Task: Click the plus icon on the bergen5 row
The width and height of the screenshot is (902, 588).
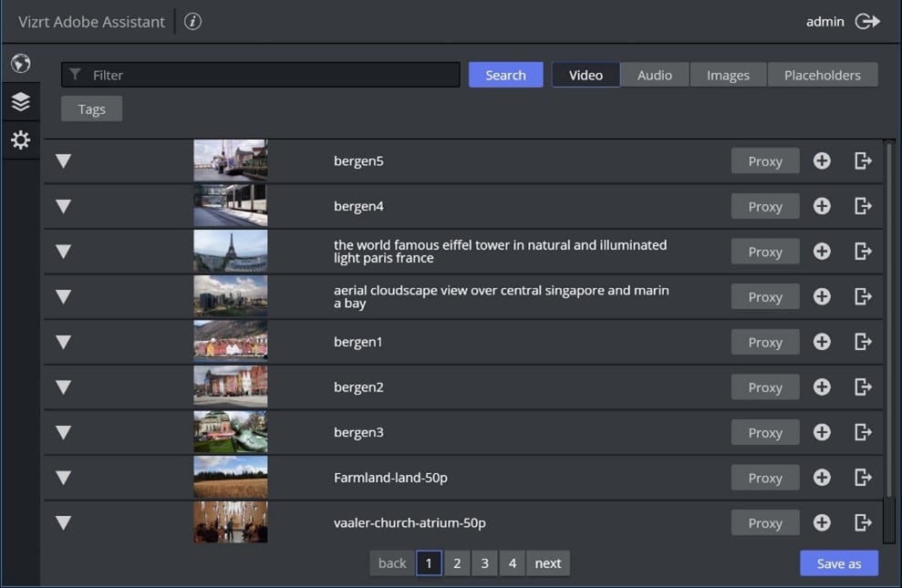Action: 822,160
